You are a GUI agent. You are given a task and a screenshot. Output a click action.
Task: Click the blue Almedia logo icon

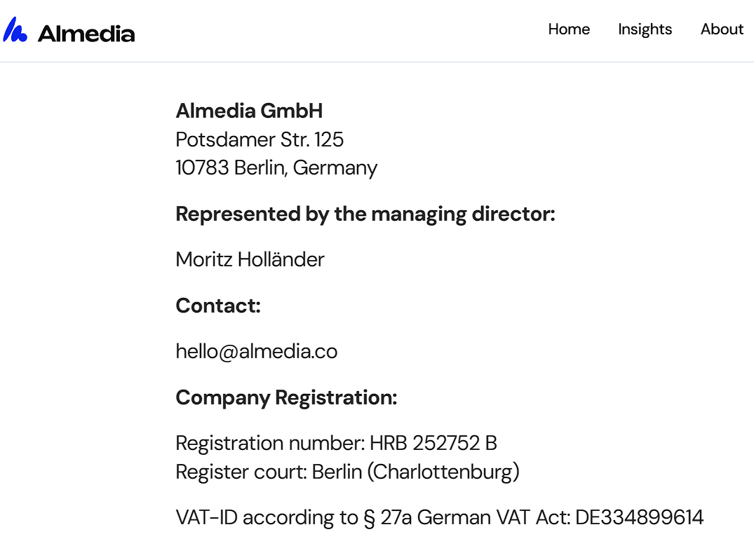point(15,30)
